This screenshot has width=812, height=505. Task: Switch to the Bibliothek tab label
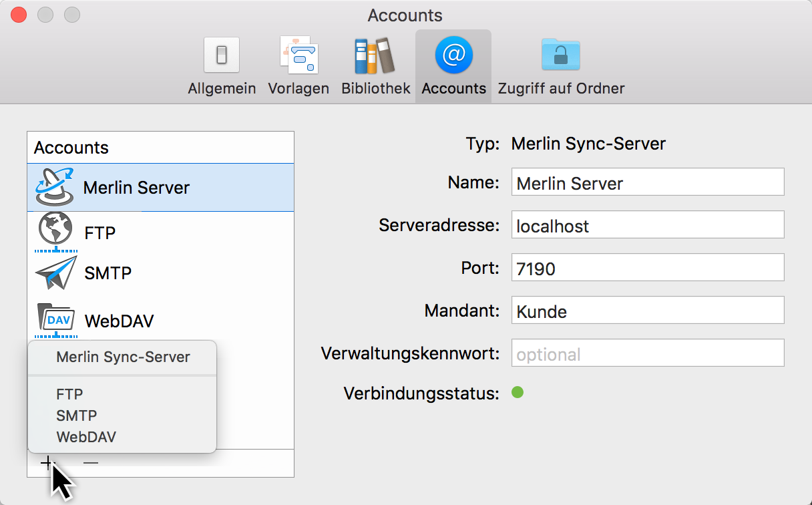tap(376, 88)
